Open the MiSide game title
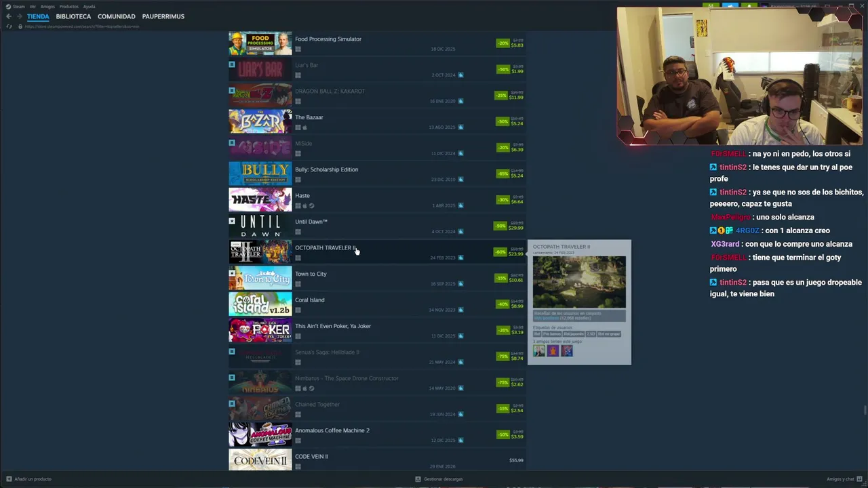Screen dimensions: 868x488 coord(304,144)
